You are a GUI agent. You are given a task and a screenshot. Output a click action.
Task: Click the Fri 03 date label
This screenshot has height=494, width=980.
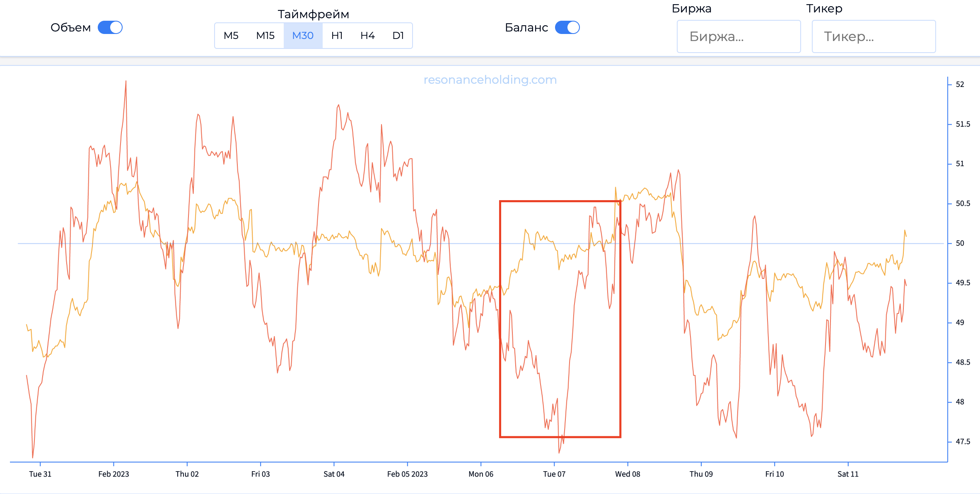pos(261,474)
